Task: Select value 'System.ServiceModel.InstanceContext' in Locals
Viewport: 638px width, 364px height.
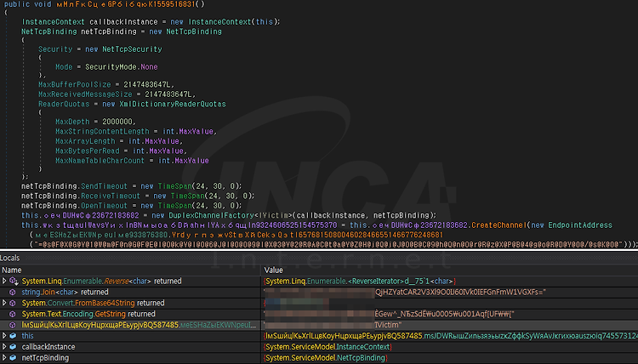Action: pyautogui.click(x=328, y=347)
